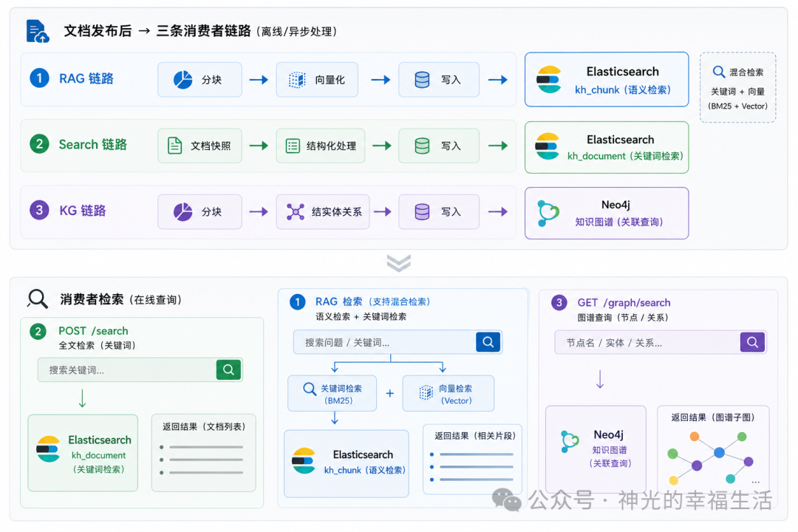Click the 返回结果 (文档列表) panel

(204, 453)
